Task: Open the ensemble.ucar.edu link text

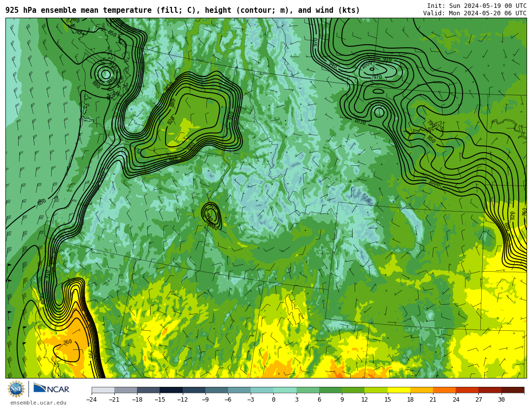Action: pyautogui.click(x=38, y=403)
